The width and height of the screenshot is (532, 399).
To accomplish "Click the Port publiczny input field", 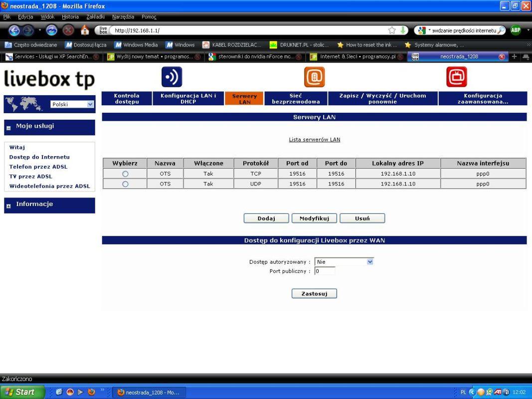I will (325, 271).
